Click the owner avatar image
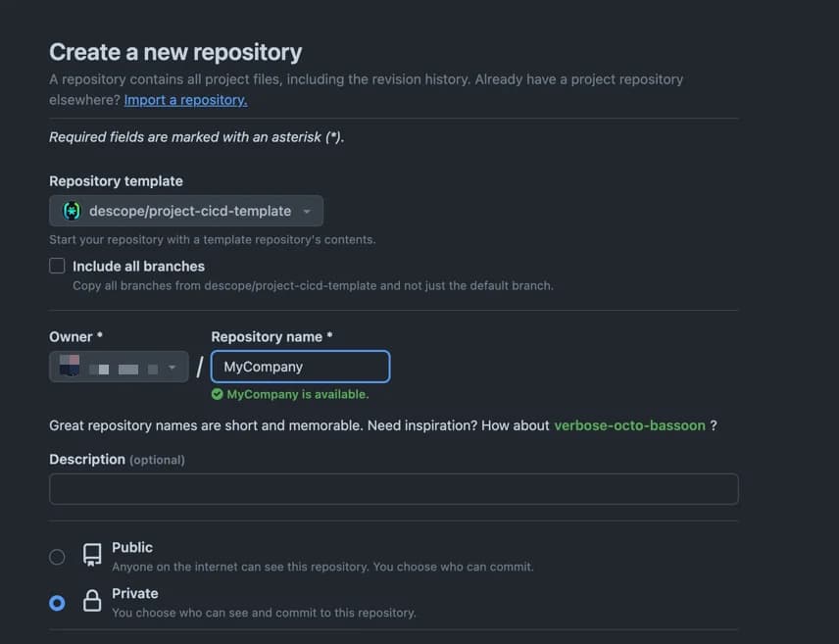This screenshot has height=644, width=839. (x=71, y=366)
